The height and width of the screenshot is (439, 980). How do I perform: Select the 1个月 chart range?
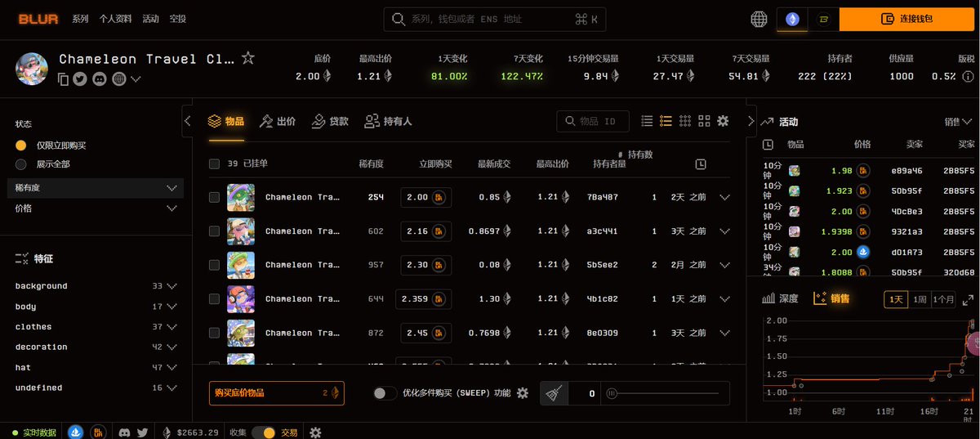coord(943,299)
